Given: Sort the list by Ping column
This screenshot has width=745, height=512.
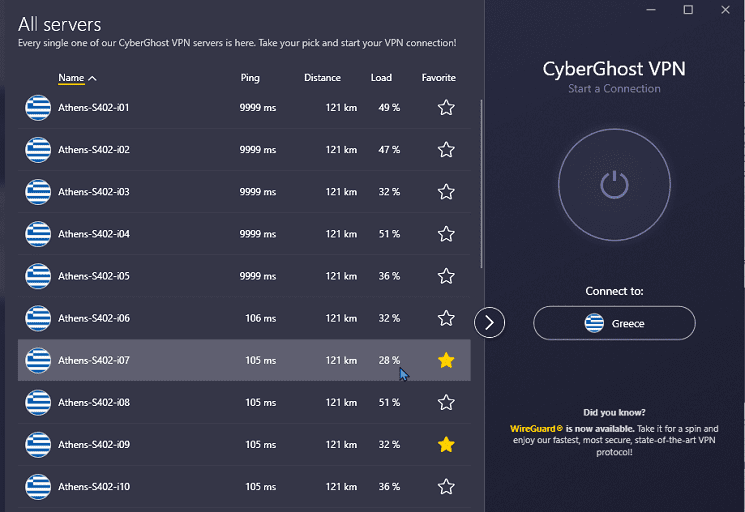Looking at the screenshot, I should 250,78.
